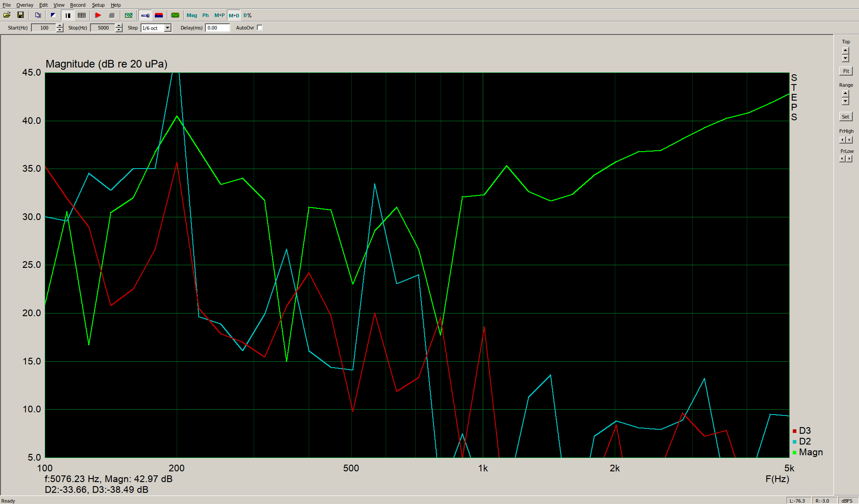The width and height of the screenshot is (859, 504).
Task: Decrease Range with the down arrow
Action: pos(846,102)
